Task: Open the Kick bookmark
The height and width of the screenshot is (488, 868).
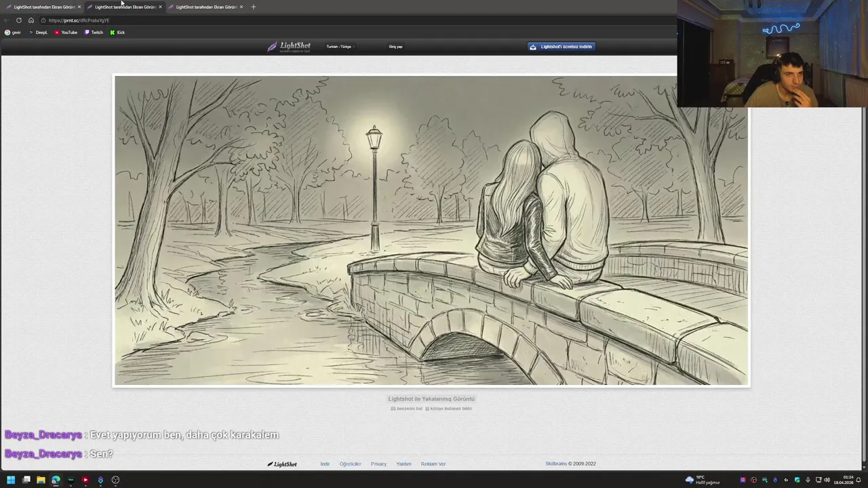Action: click(117, 33)
